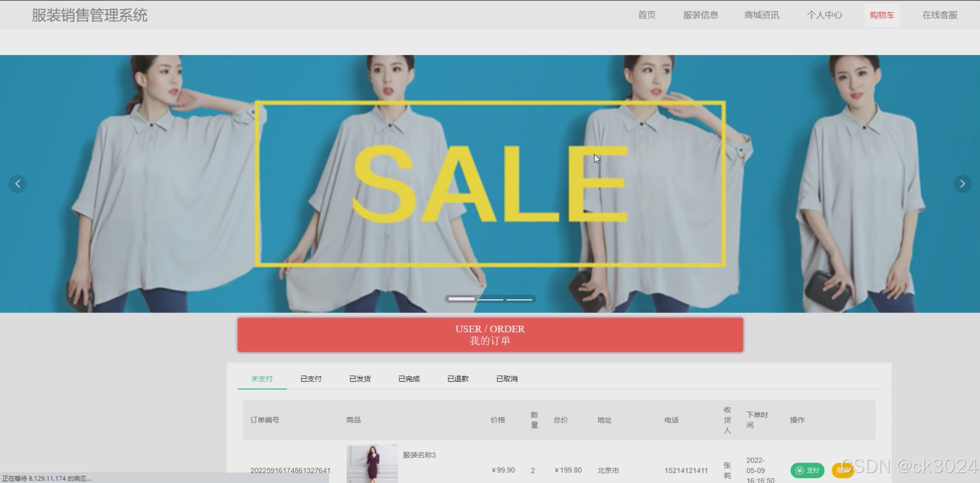980x483 pixels.
Task: Switch to the 未支付 unpaid tab
Action: [x=262, y=379]
